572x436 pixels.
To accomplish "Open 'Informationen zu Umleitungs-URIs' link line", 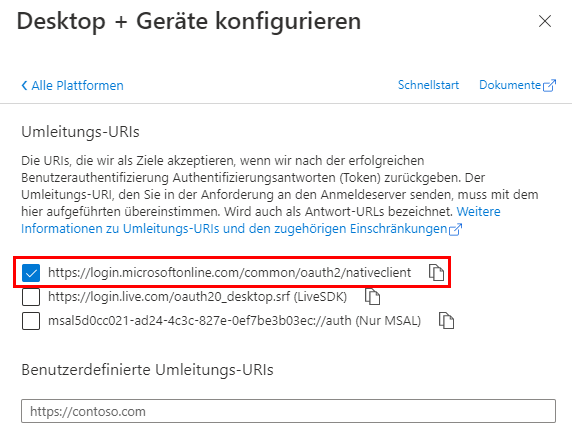I will click(234, 229).
